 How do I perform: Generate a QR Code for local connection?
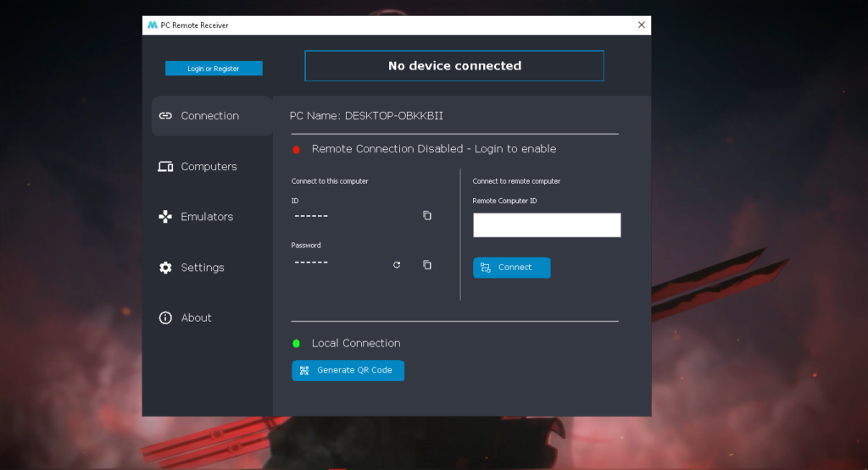coord(348,370)
